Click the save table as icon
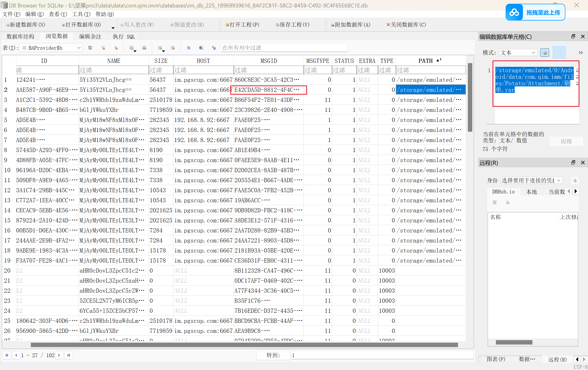Image resolution: width=588 pixels, height=370 pixels. (131, 48)
